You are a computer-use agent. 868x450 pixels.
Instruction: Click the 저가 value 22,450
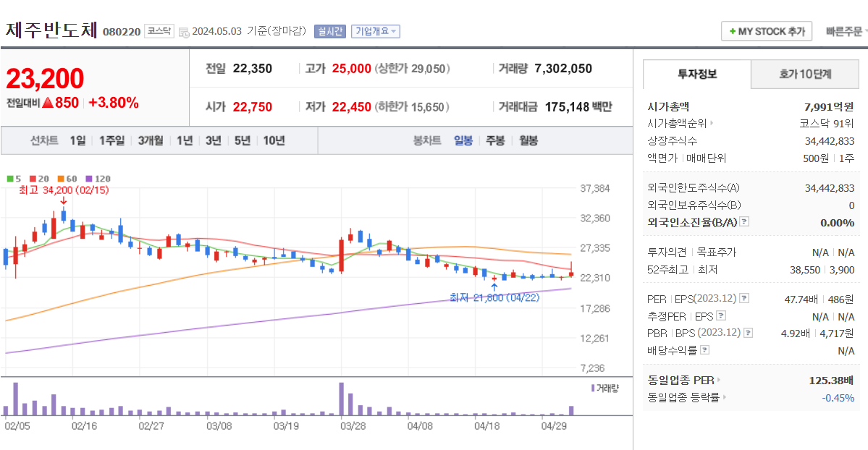[352, 107]
